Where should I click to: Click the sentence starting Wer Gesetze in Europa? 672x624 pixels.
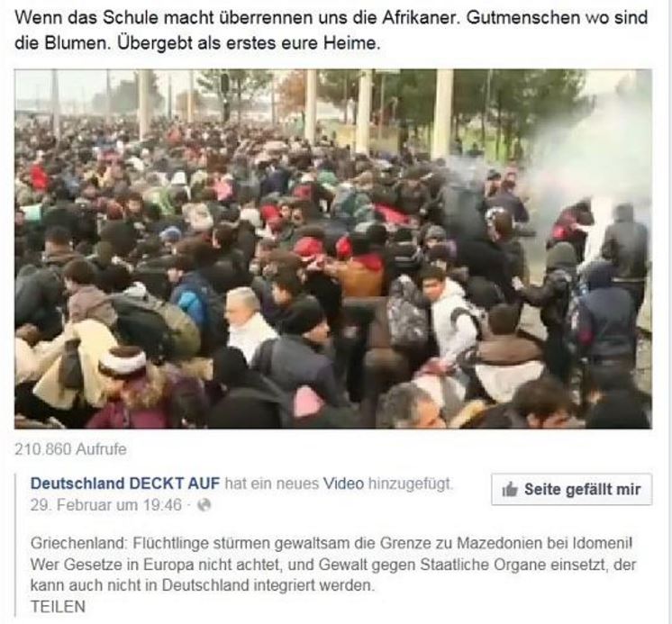click(332, 574)
